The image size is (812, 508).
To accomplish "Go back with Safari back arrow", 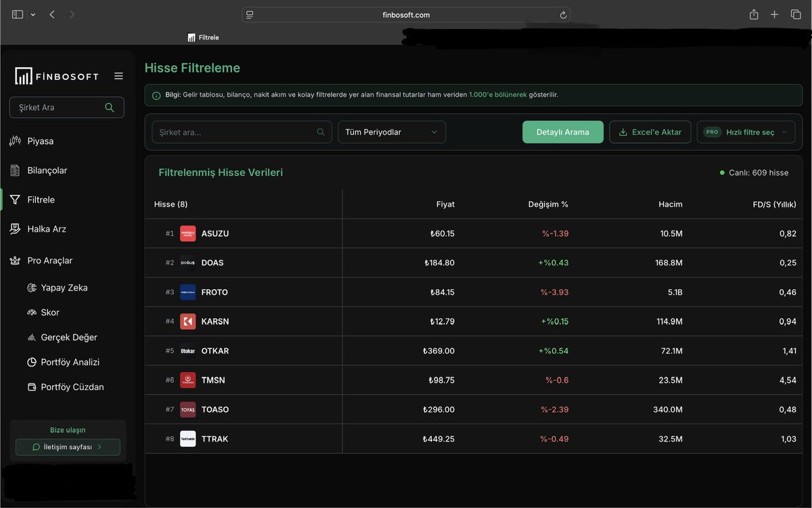I will coord(52,14).
